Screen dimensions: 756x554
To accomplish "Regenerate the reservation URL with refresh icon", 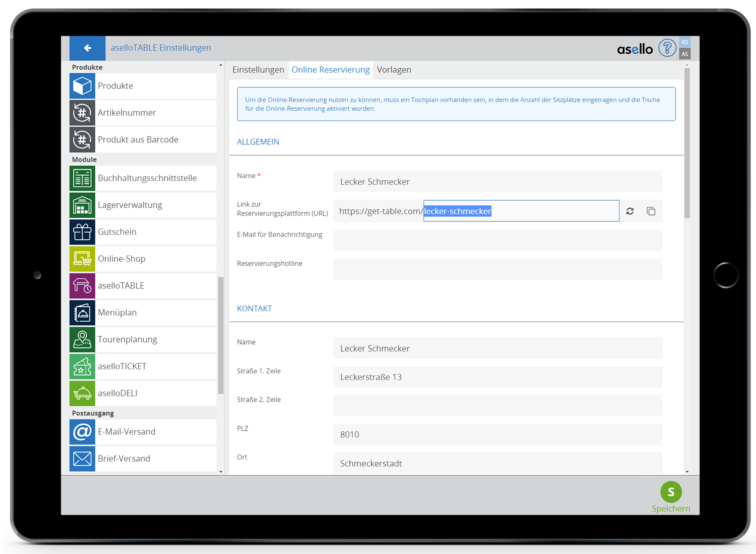I will tap(630, 211).
